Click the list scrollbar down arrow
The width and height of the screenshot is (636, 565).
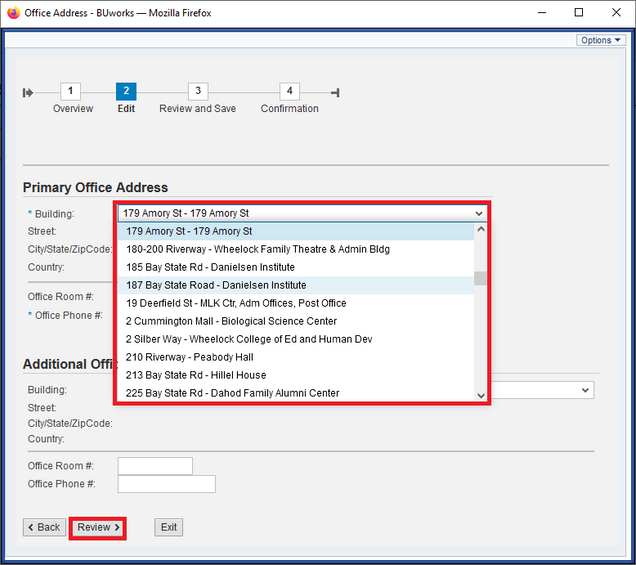[x=481, y=395]
